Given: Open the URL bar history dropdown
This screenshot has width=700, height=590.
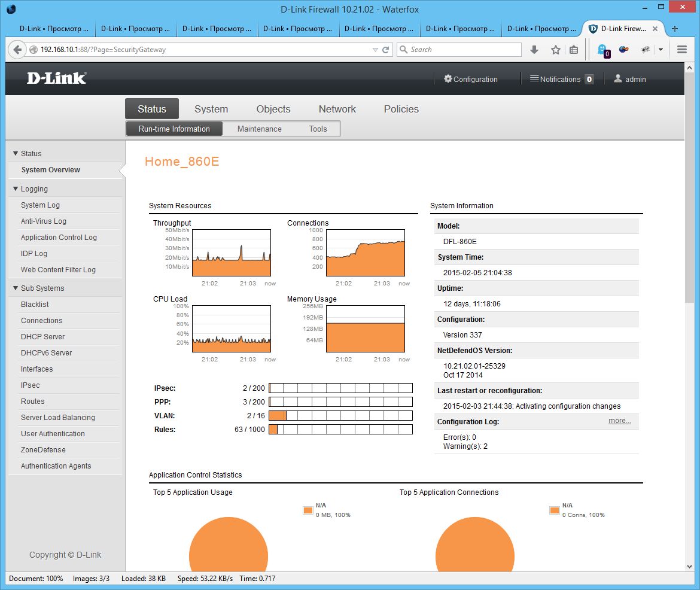Looking at the screenshot, I should click(x=375, y=50).
